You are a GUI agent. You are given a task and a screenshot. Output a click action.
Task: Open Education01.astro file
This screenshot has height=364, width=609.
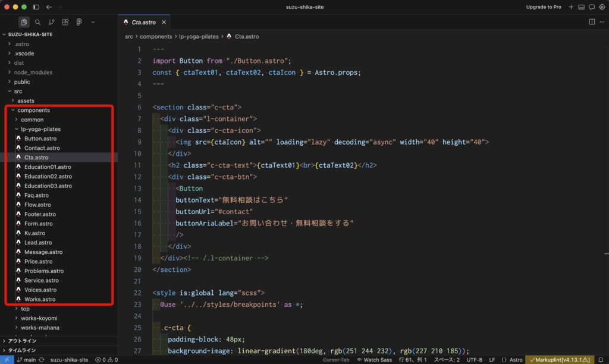point(48,167)
